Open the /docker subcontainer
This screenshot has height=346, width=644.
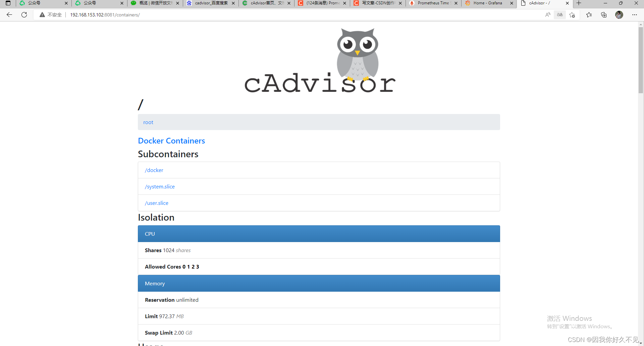pos(154,170)
